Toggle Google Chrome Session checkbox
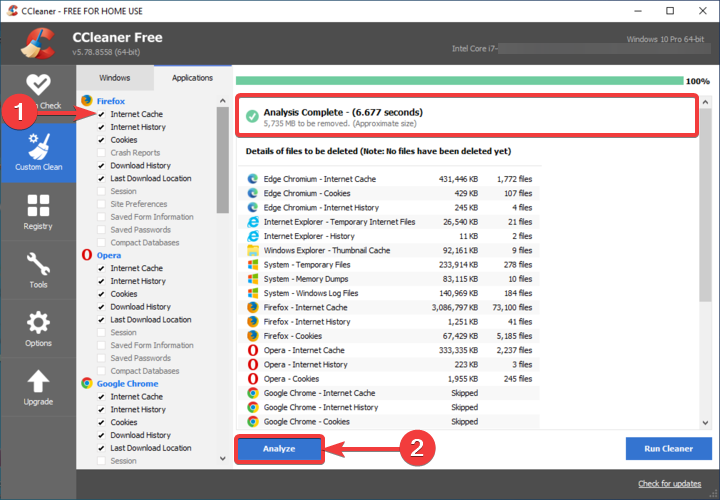This screenshot has width=720, height=500. tap(101, 461)
